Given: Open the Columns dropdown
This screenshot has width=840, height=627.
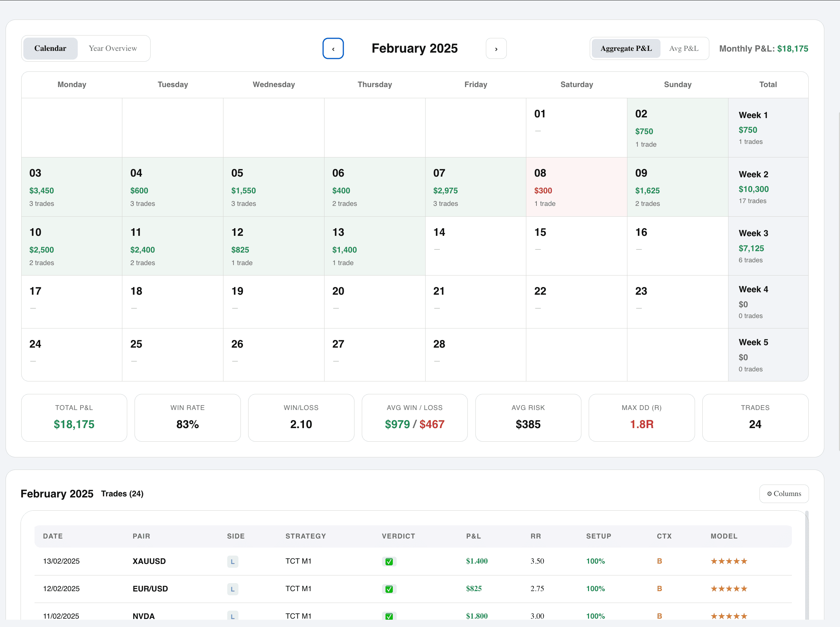Looking at the screenshot, I should pyautogui.click(x=784, y=493).
